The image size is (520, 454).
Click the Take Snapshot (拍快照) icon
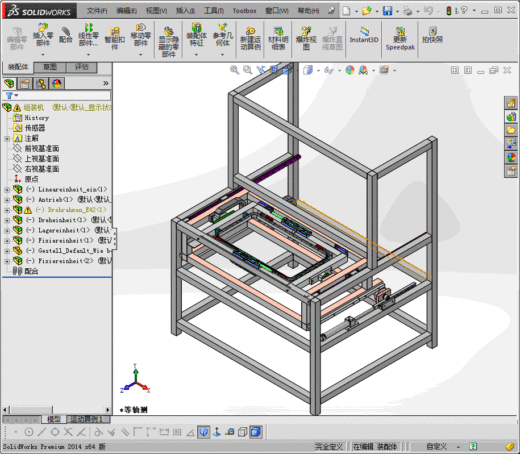click(432, 35)
